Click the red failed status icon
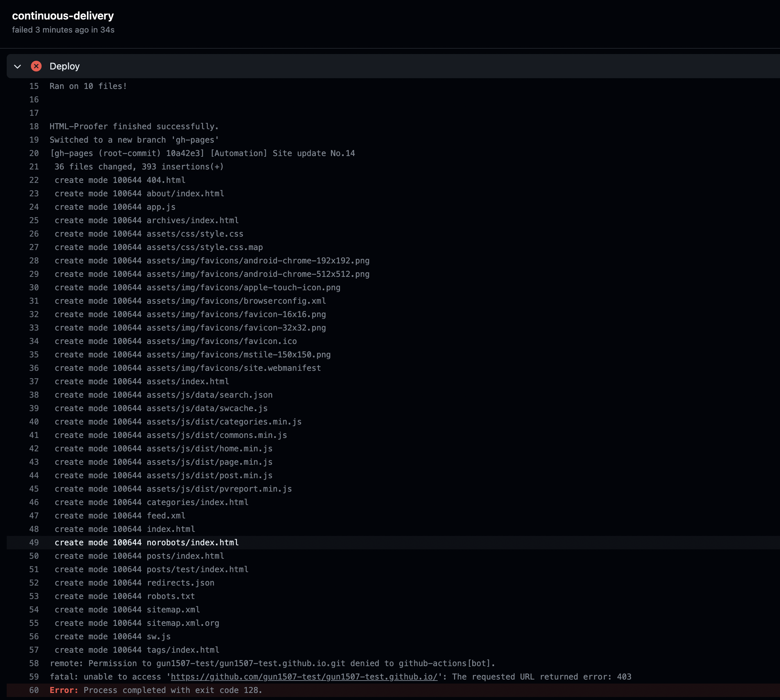 coord(36,66)
